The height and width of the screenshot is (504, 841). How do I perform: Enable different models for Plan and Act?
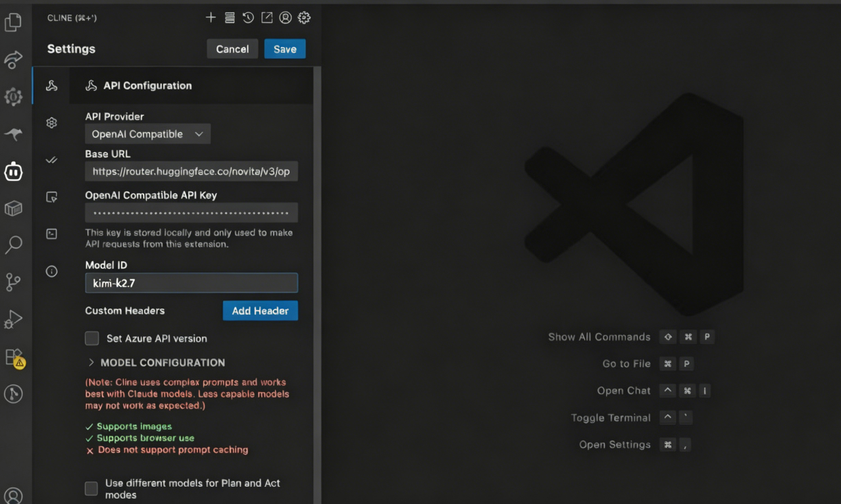coord(91,488)
